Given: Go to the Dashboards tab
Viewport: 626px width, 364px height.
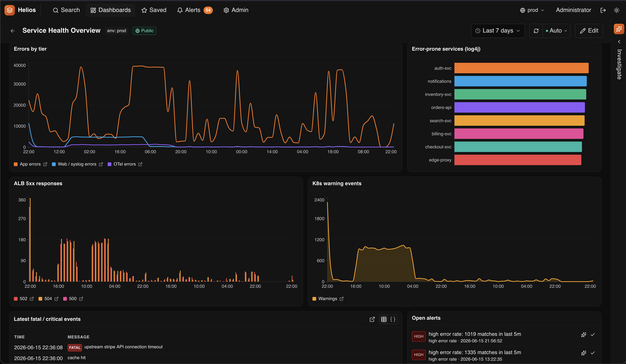Looking at the screenshot, I should point(111,10).
